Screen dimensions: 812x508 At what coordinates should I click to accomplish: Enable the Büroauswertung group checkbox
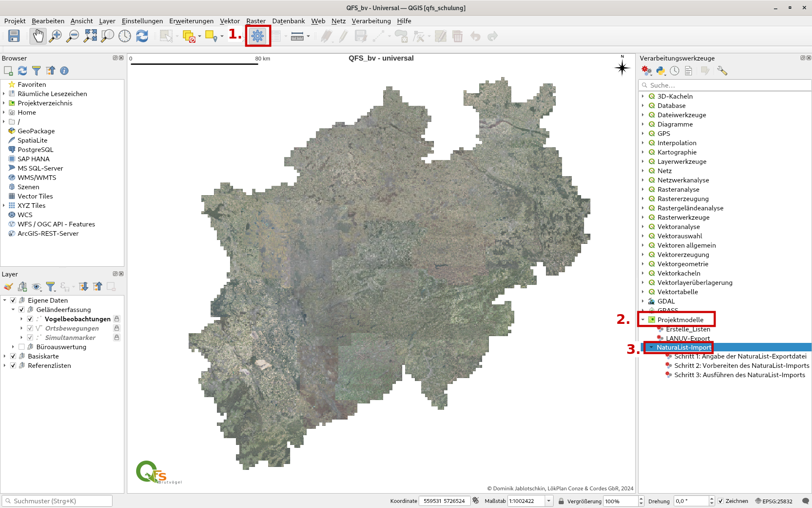click(22, 347)
